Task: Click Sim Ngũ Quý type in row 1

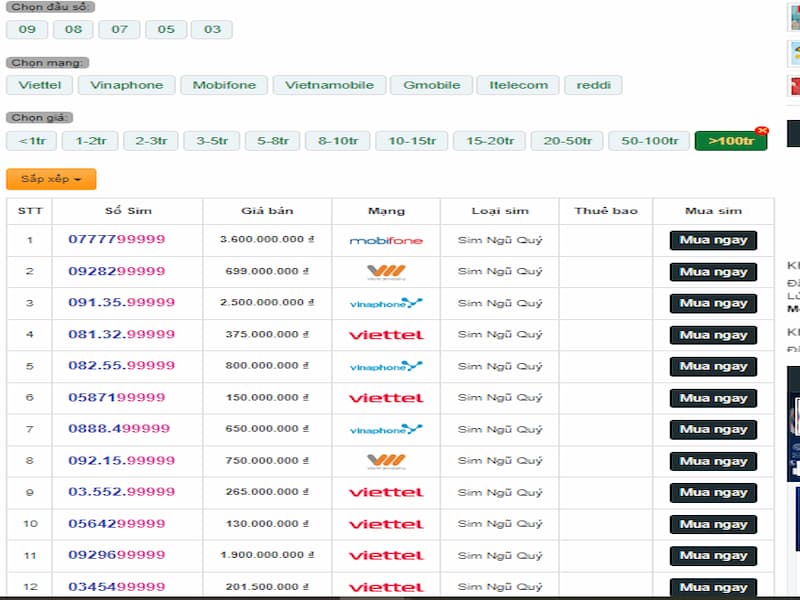Action: (500, 240)
